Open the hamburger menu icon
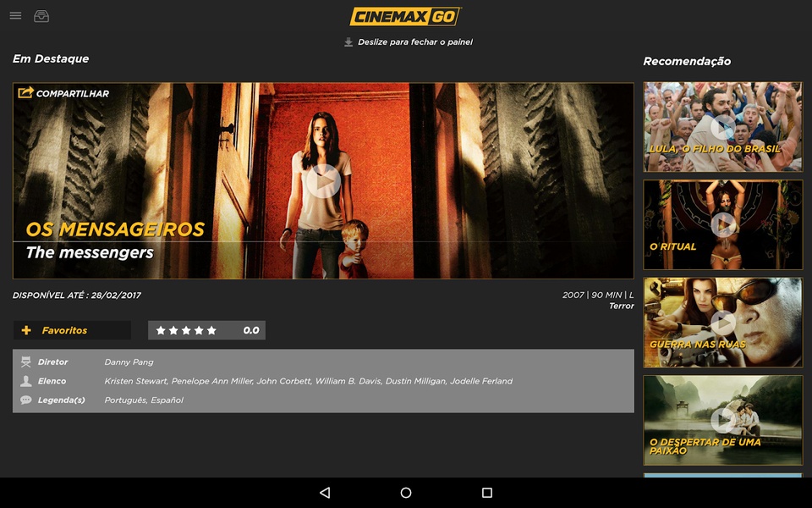Image resolution: width=812 pixels, height=508 pixels. tap(15, 15)
